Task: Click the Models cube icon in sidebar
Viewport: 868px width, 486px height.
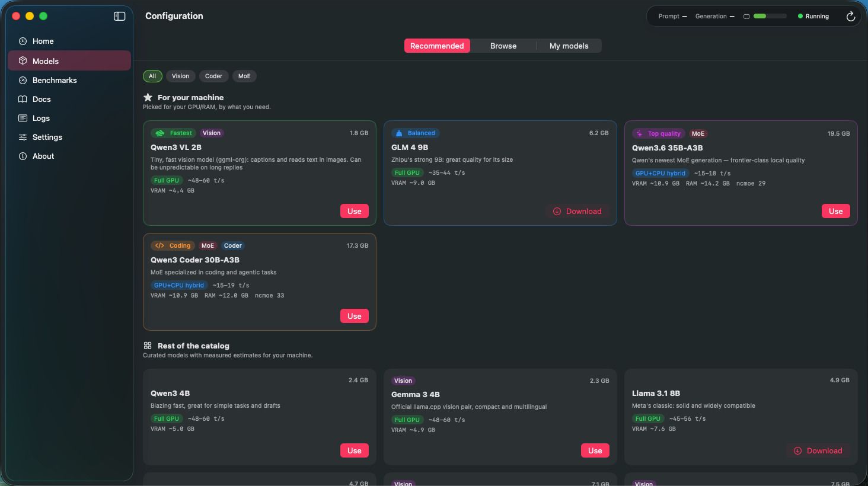Action: (23, 61)
